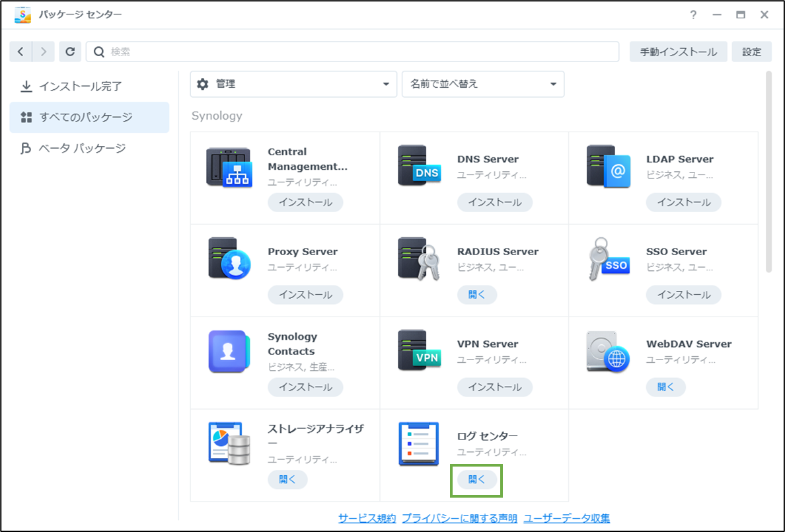
Task: Click the WebDAV Server title text
Action: (x=689, y=344)
